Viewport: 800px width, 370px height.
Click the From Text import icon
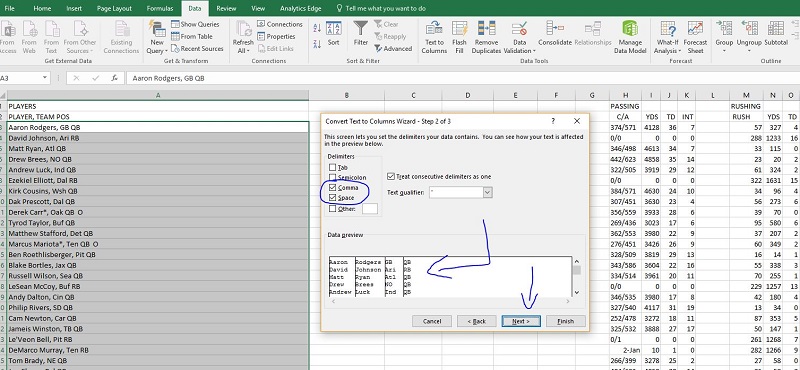tap(51, 37)
